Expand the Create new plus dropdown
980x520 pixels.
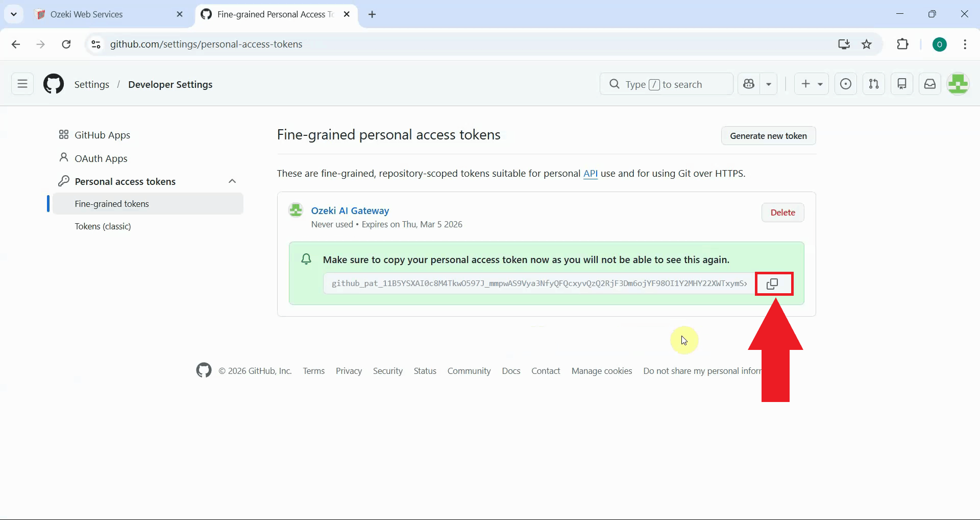point(811,84)
